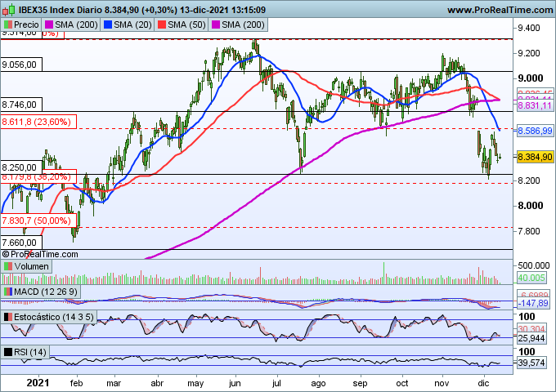Click the MACD (12 26 9) panel label
The image size is (556, 392).
[46, 292]
